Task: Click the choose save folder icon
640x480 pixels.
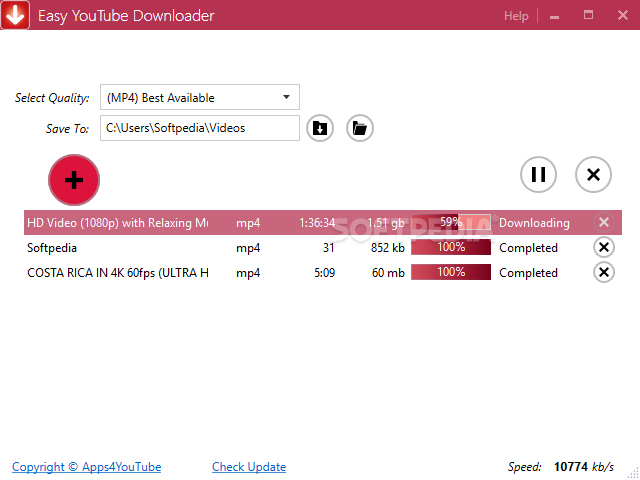Action: pyautogui.click(x=320, y=128)
